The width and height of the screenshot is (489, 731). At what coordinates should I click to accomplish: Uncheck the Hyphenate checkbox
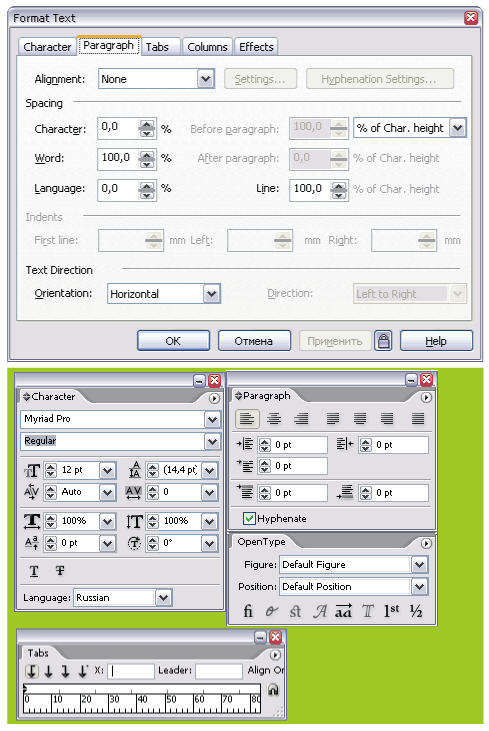[x=249, y=518]
